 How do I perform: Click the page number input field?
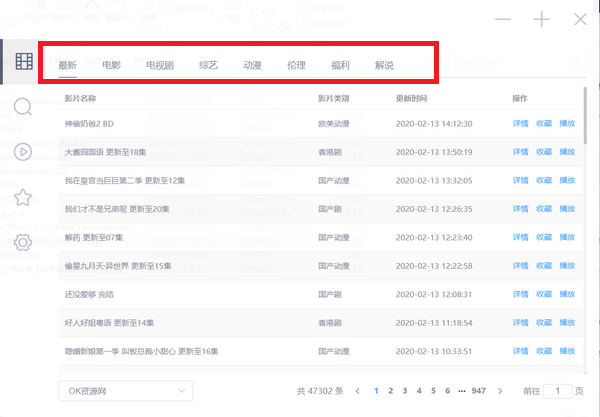[557, 390]
